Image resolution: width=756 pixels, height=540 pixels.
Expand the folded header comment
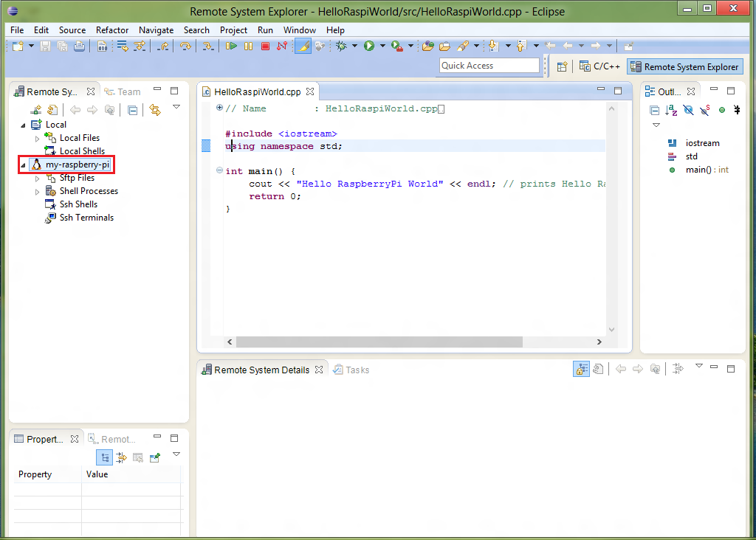click(x=219, y=108)
